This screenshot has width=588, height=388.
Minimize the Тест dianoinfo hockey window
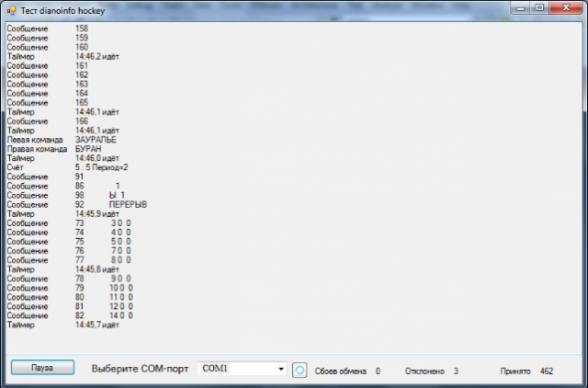pos(521,8)
